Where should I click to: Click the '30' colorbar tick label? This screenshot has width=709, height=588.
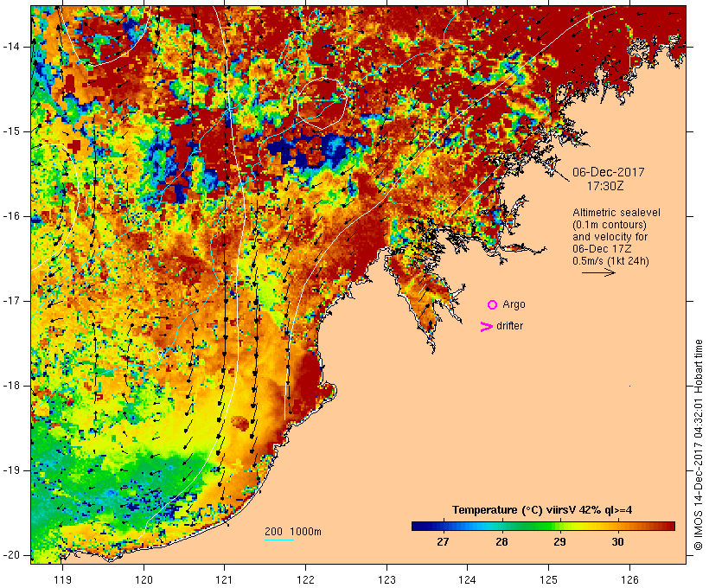[x=617, y=542]
